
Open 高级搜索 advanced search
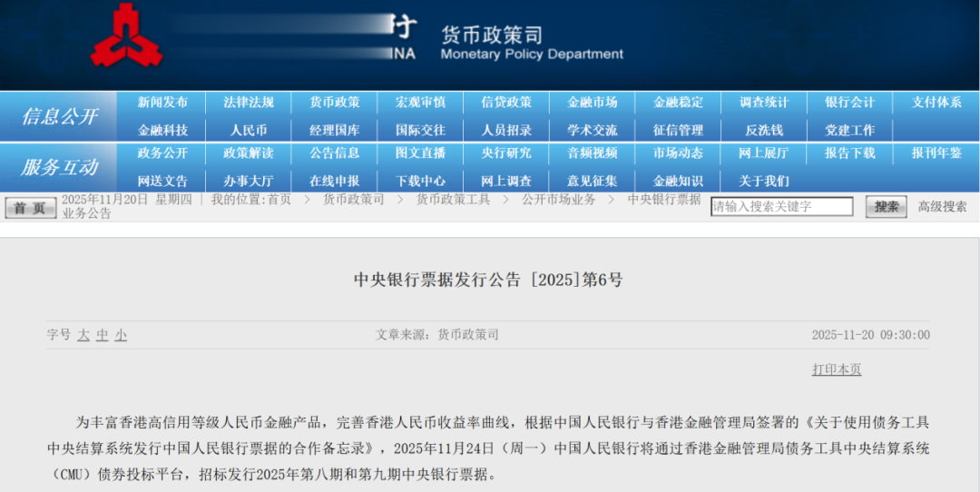coord(943,207)
